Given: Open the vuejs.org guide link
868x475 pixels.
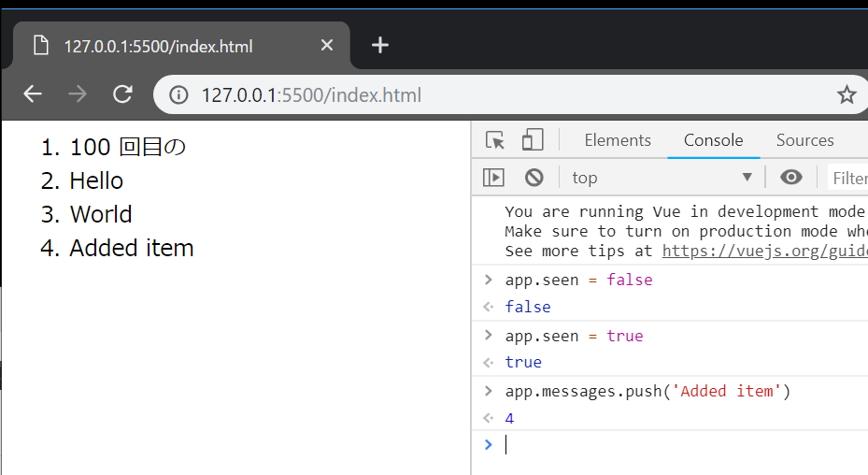Looking at the screenshot, I should point(765,252).
